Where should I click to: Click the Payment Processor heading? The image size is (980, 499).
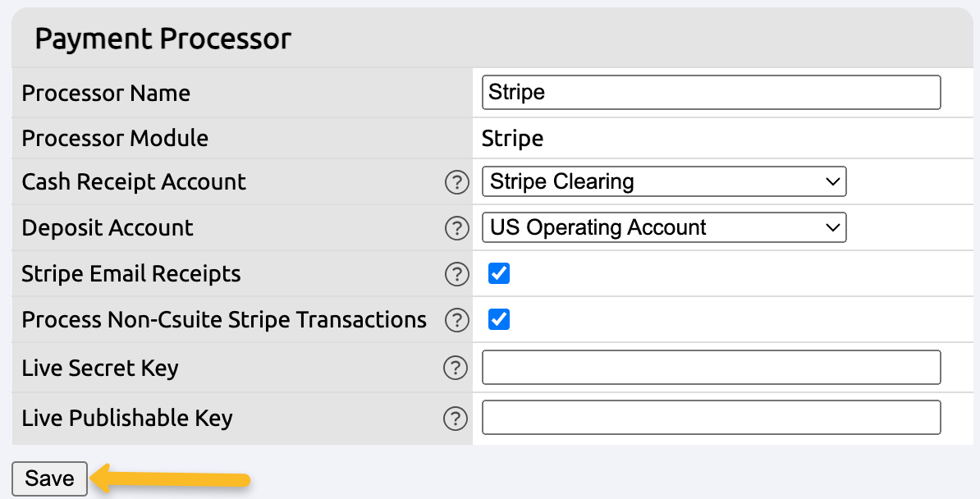click(163, 39)
